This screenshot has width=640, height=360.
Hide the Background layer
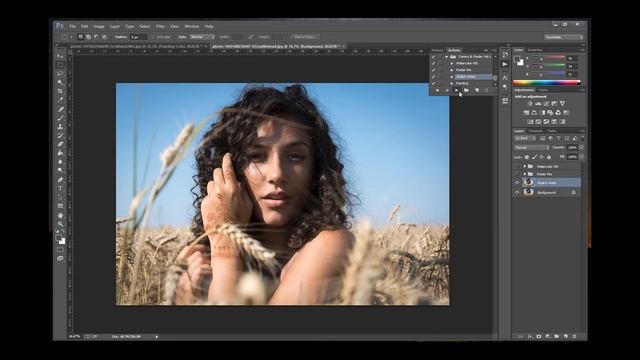coord(517,192)
